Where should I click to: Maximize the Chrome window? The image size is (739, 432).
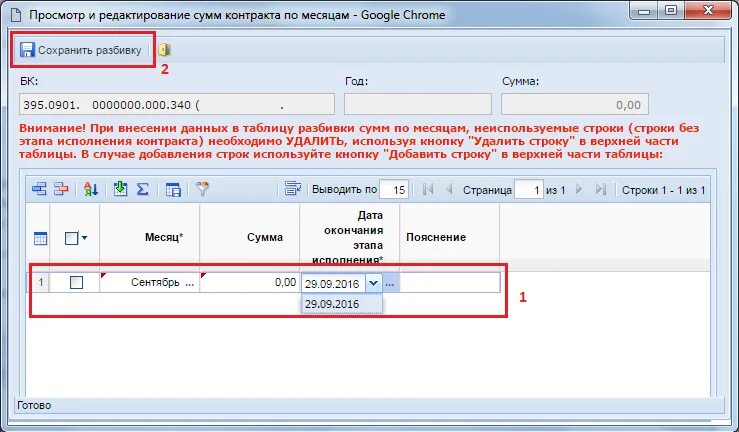tap(671, 10)
